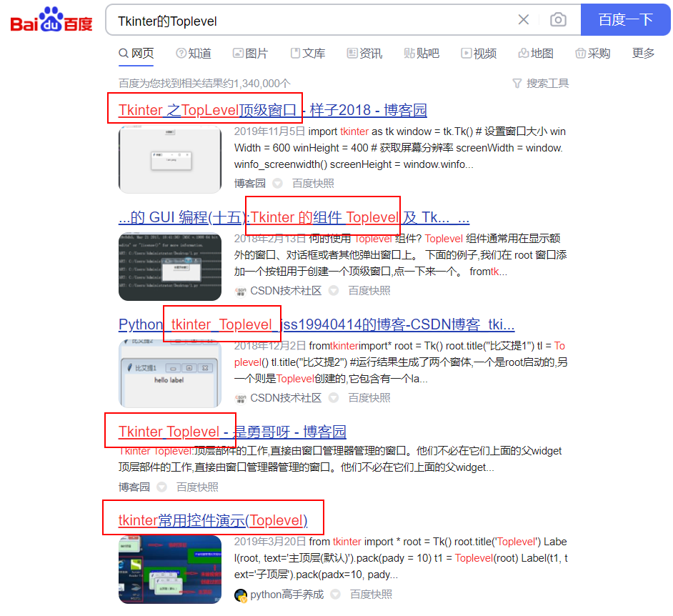Image resolution: width=673 pixels, height=616 pixels.
Task: Open CSDN技术社区 source of Python_tkinter_Toplevel result
Action: tap(286, 398)
